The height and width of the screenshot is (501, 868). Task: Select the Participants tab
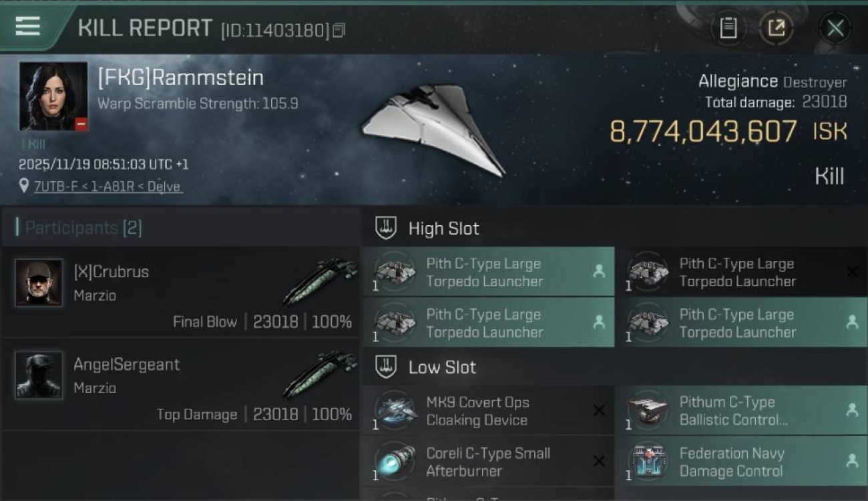79,228
